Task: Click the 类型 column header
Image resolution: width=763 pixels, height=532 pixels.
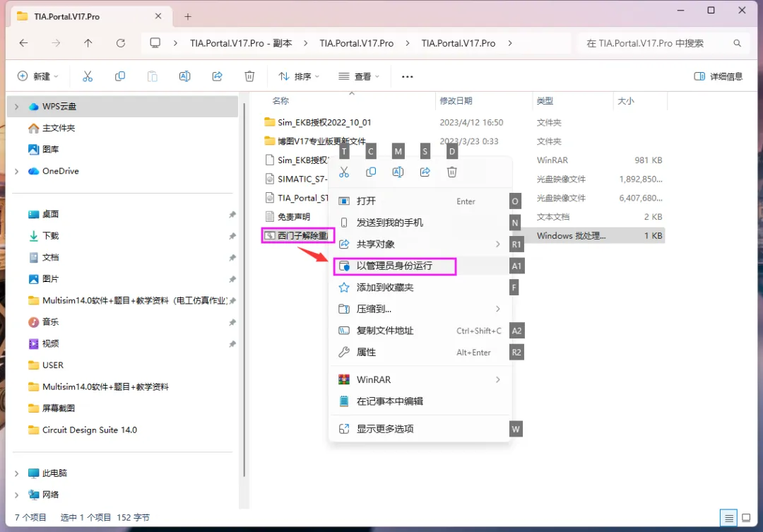Action: pyautogui.click(x=545, y=101)
